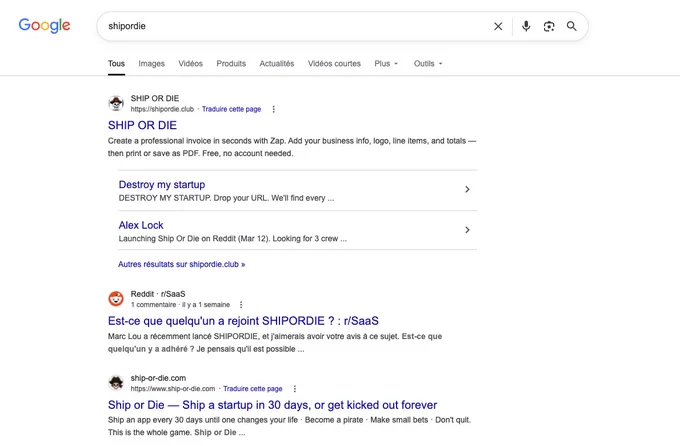
Task: Open the Destroy my startup link
Action: (x=162, y=184)
